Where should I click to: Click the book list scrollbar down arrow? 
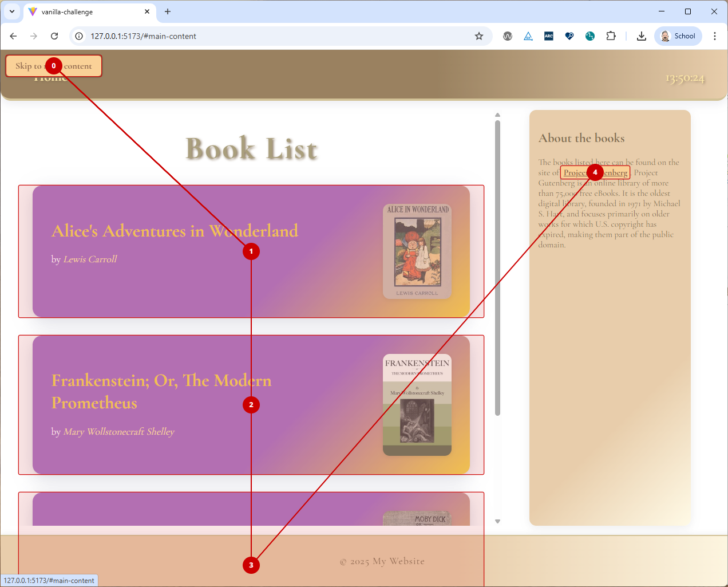tap(497, 521)
